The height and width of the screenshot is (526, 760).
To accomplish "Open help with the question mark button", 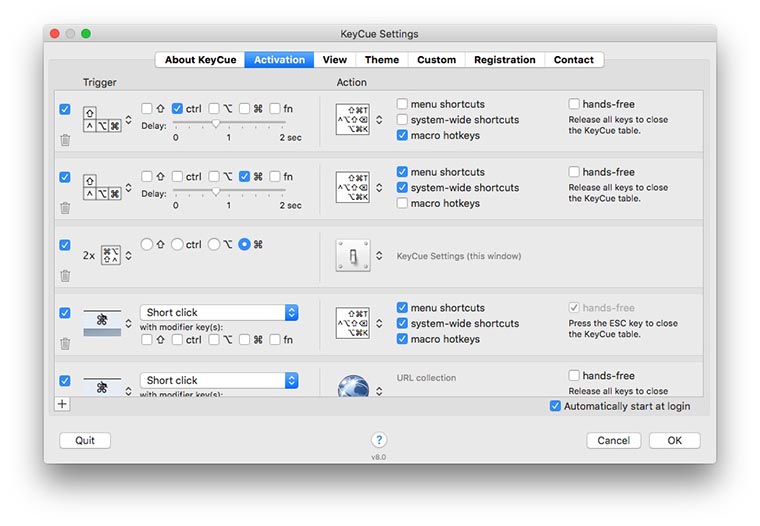I will pos(379,440).
